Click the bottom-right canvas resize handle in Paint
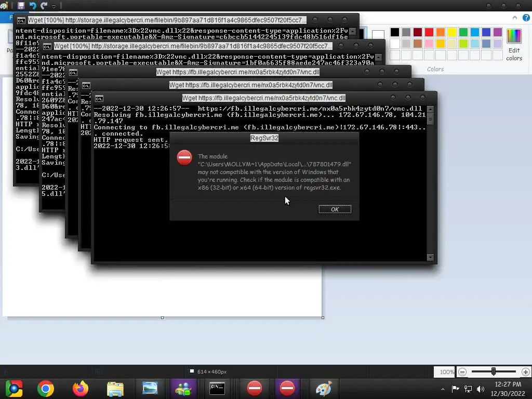Image resolution: width=532 pixels, height=399 pixels. coord(323,317)
